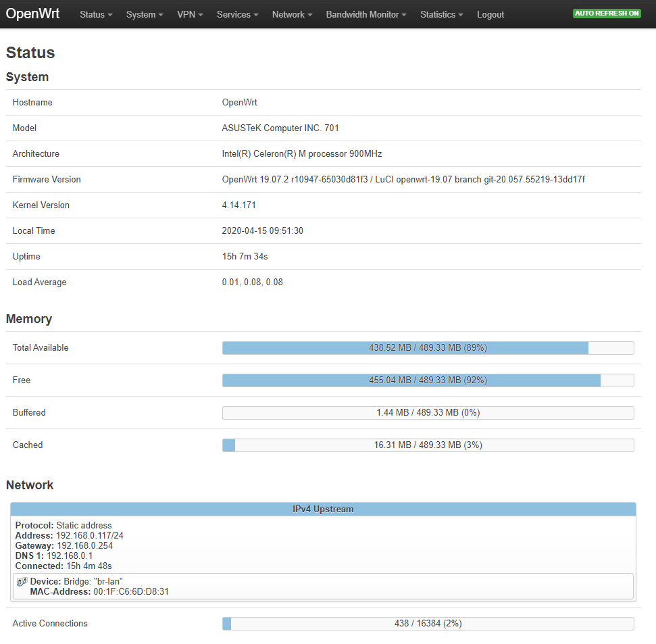Expand the Bandwidth Monitor menu
This screenshot has height=644, width=656.
tap(366, 15)
